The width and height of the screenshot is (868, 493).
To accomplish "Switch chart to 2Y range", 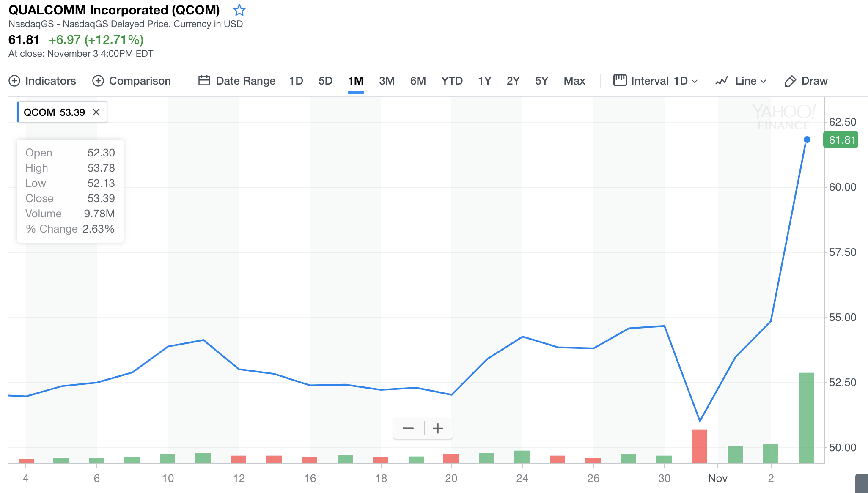I will pos(513,81).
